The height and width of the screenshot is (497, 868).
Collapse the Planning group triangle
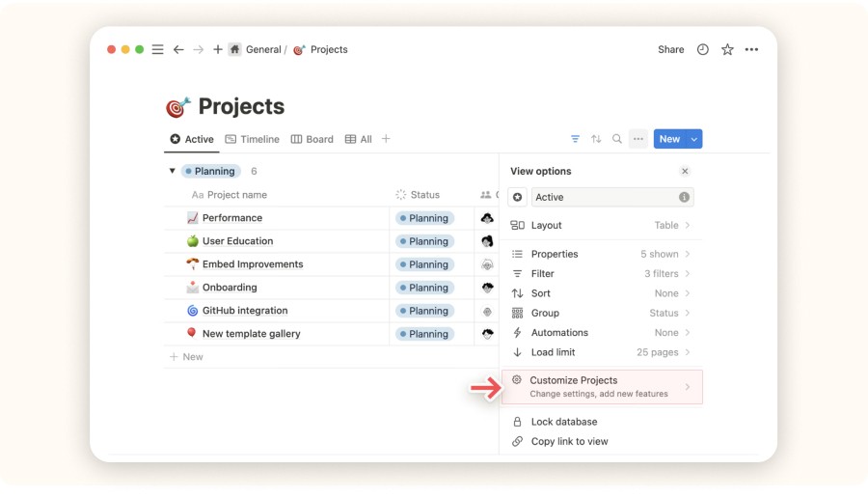(173, 171)
